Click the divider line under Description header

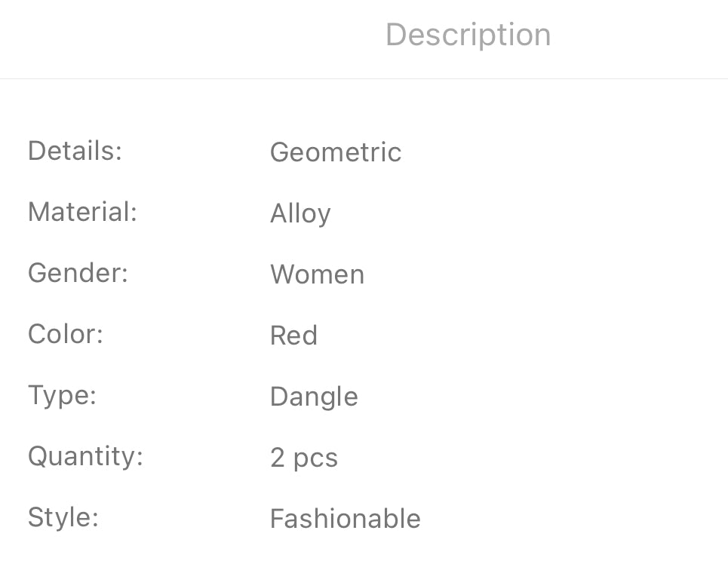click(x=364, y=78)
